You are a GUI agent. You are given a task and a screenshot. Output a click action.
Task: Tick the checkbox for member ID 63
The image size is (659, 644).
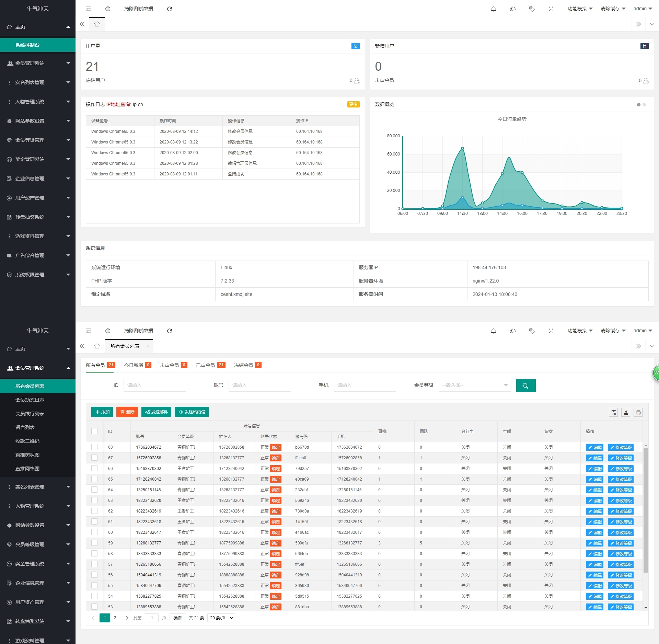94,500
